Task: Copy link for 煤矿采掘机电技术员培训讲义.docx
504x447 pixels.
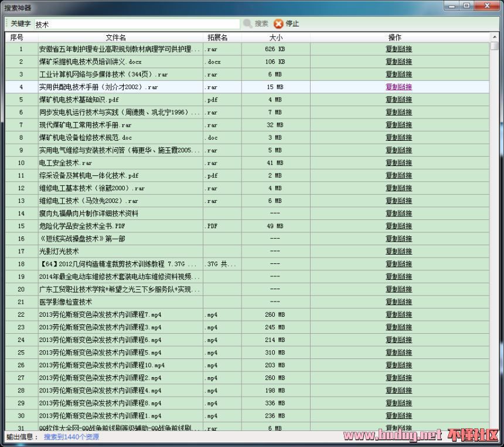Action: click(399, 62)
